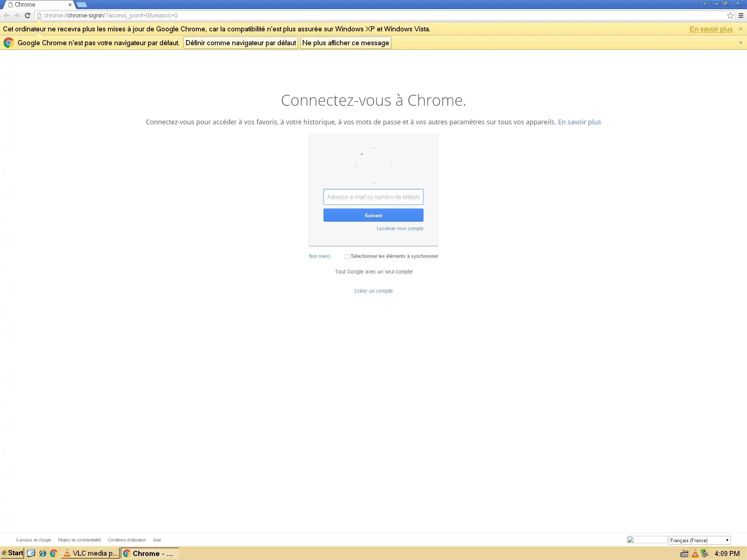Focus the email or phone input field
747x560 pixels.
pyautogui.click(x=373, y=197)
